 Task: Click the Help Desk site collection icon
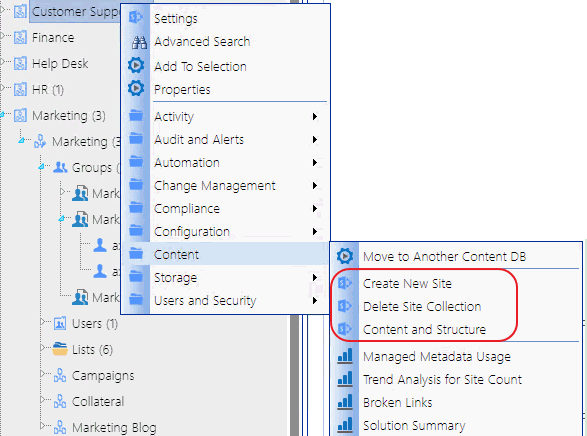pyautogui.click(x=20, y=63)
